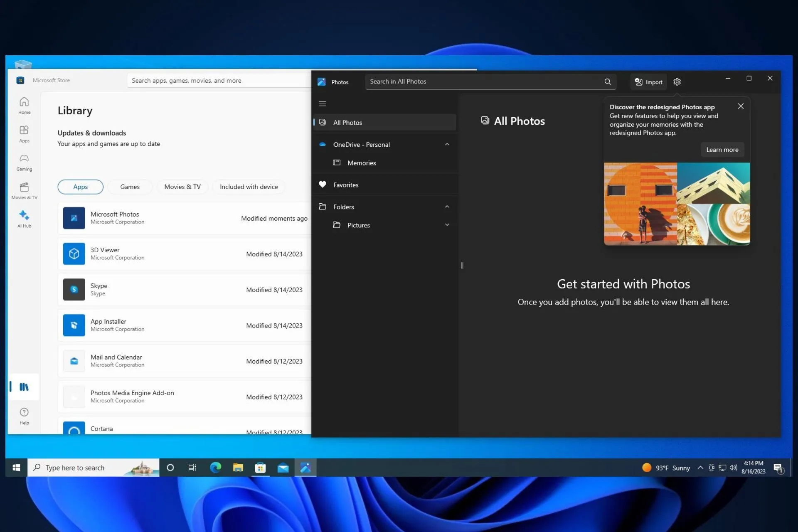
Task: Select the Library icon in Store sidebar
Action: (24, 387)
